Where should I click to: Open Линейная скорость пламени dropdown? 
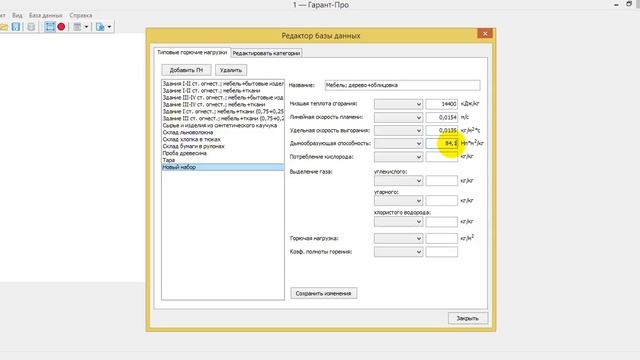pos(398,118)
